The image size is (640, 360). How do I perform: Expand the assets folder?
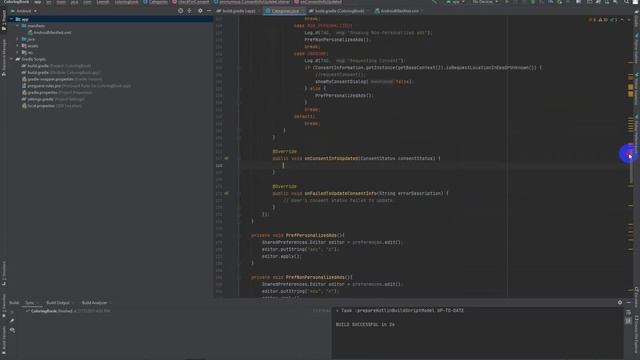(x=18, y=46)
